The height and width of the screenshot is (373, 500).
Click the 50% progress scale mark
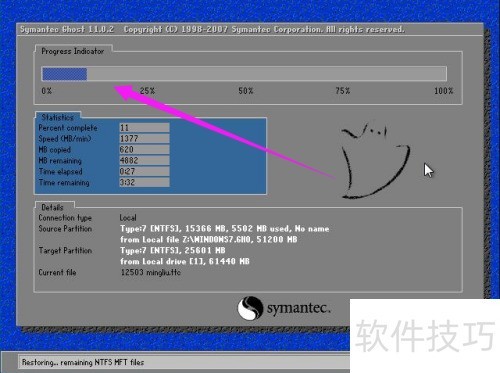[246, 91]
